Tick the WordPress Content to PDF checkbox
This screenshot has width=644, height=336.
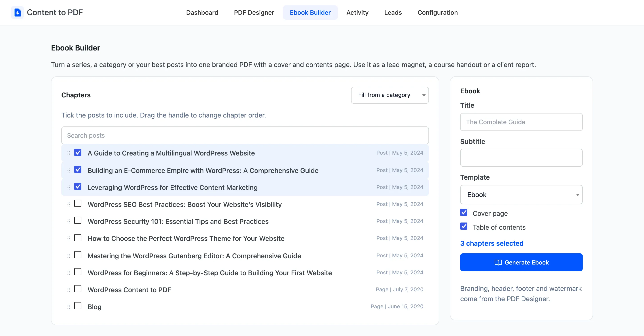click(x=78, y=289)
